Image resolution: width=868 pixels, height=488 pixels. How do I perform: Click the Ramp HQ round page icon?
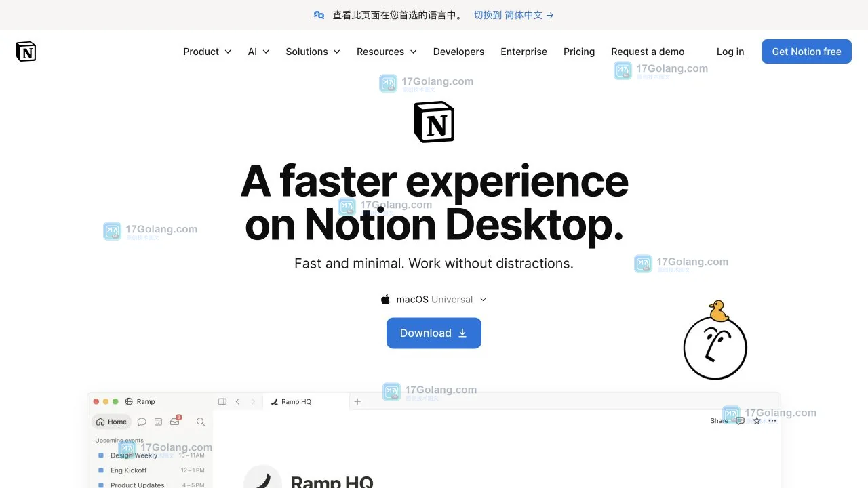[x=262, y=476]
